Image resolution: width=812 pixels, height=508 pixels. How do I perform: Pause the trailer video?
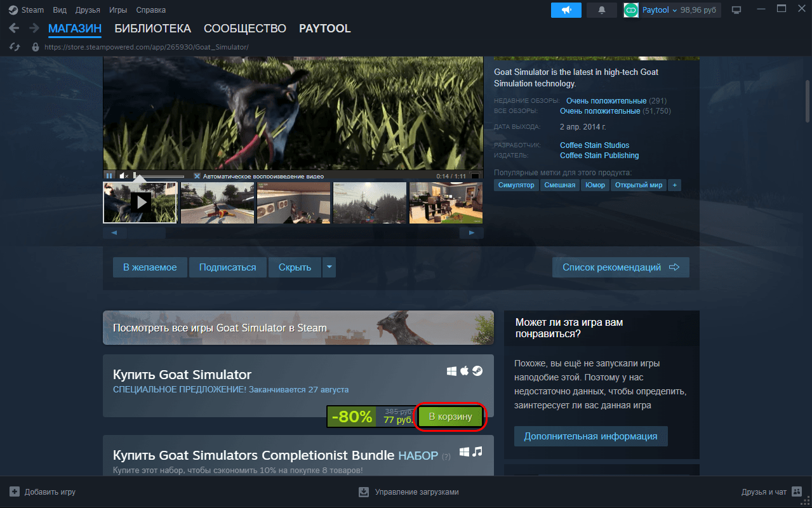coord(109,176)
